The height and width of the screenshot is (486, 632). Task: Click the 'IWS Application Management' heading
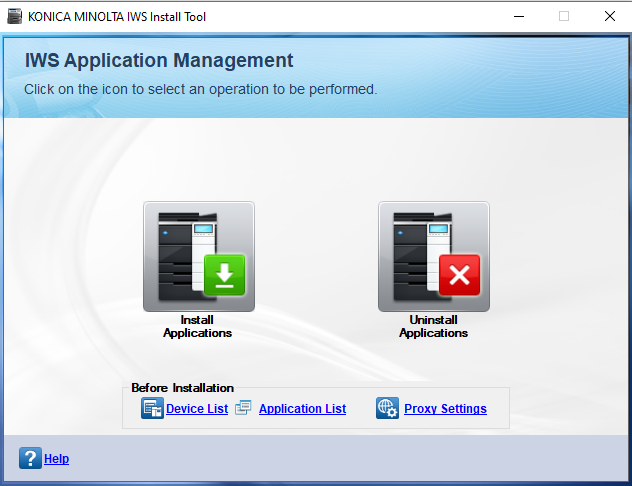(x=159, y=61)
